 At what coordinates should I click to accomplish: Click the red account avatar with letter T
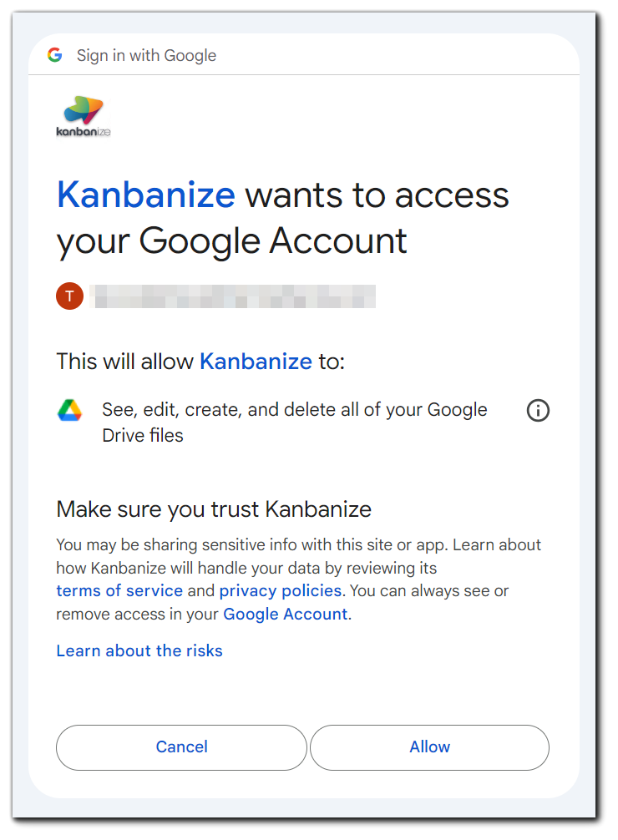pos(70,296)
